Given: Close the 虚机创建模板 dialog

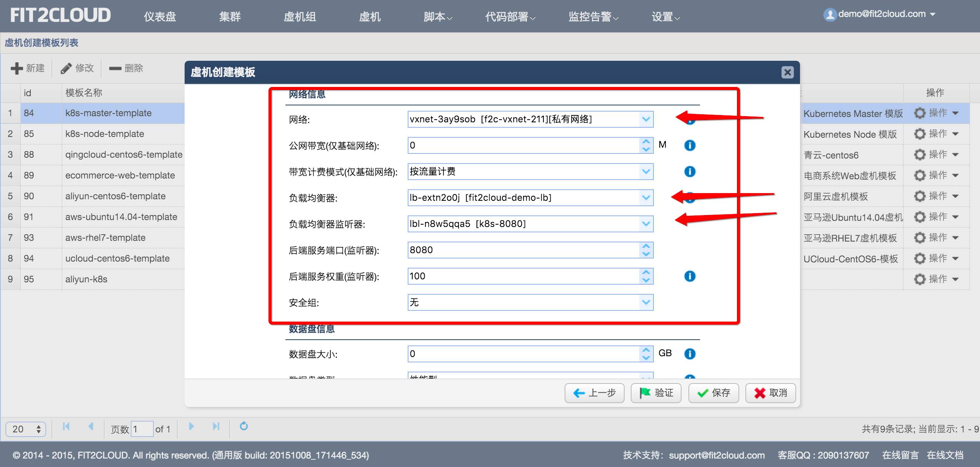Looking at the screenshot, I should click(787, 72).
